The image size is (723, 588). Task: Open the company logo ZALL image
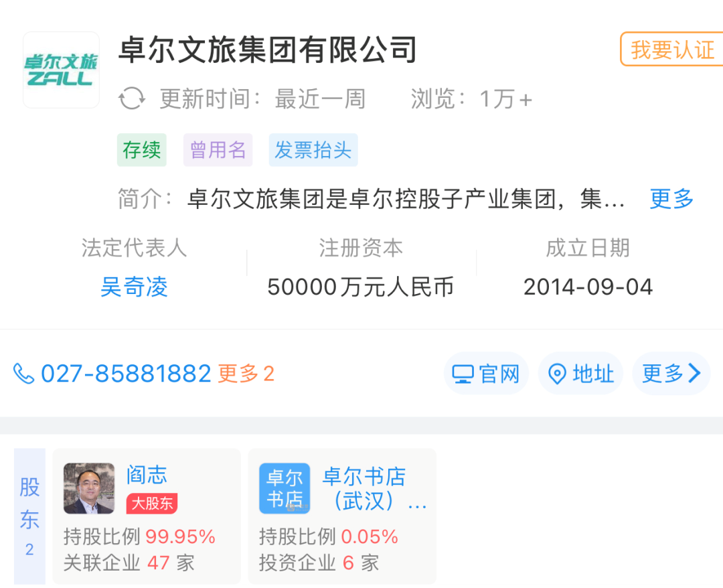point(62,70)
